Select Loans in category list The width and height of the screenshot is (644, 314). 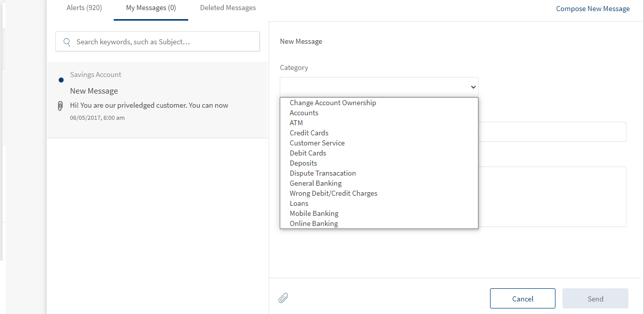299,203
